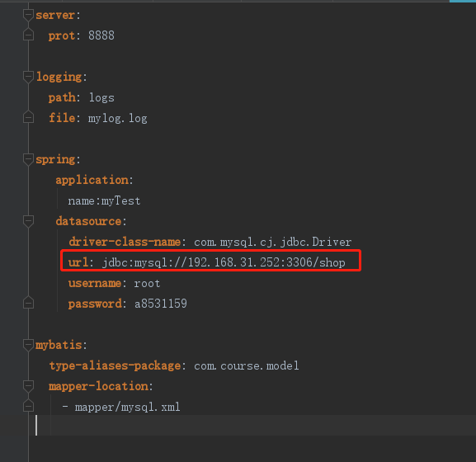Screen dimensions: 476x462
Task: Collapse the datasource block fold marker
Action: (28, 221)
